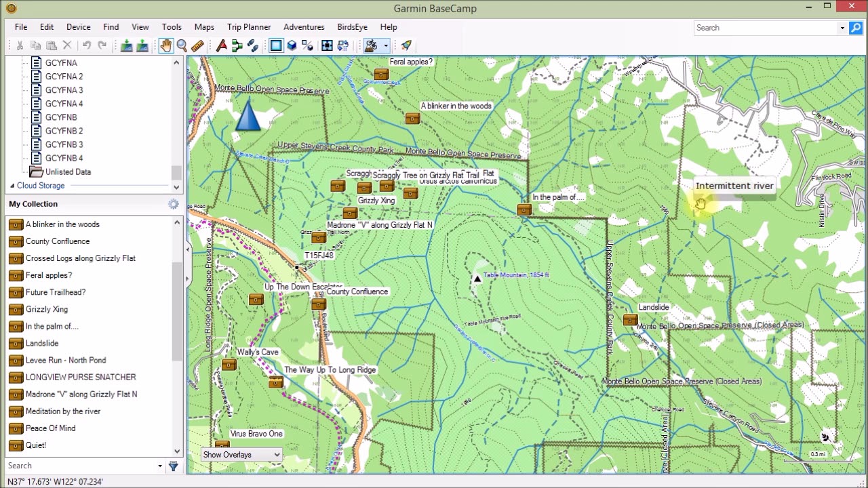Open the Trip Planner menu
The width and height of the screenshot is (868, 488).
(x=249, y=27)
